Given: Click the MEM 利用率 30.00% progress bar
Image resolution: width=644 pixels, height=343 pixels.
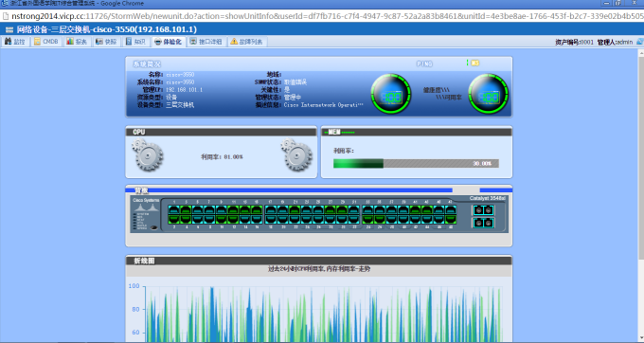Looking at the screenshot, I should 416,164.
